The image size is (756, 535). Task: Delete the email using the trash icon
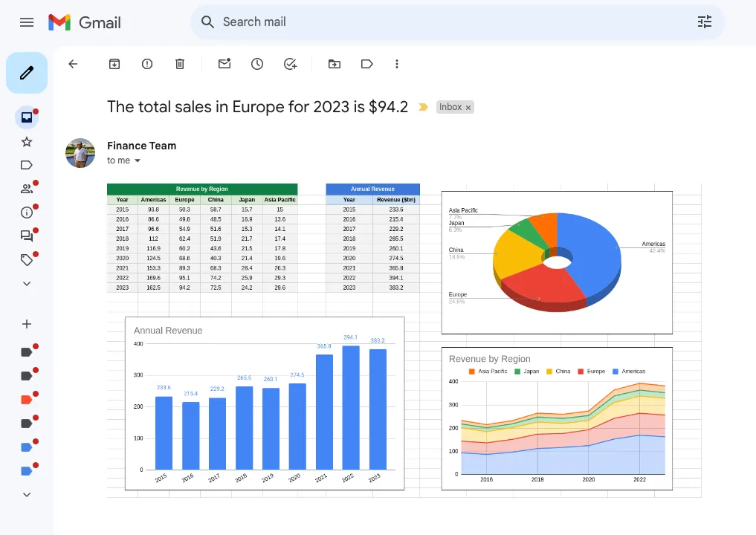(x=179, y=64)
